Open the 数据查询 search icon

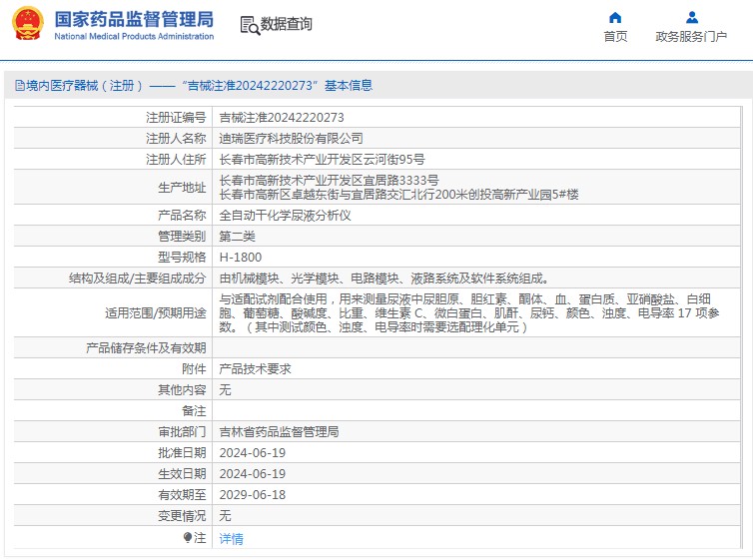250,25
